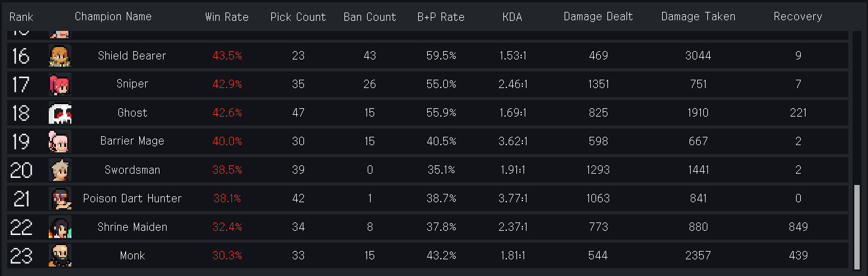
Task: Select the Sniper champion portrait icon
Action: tap(59, 84)
